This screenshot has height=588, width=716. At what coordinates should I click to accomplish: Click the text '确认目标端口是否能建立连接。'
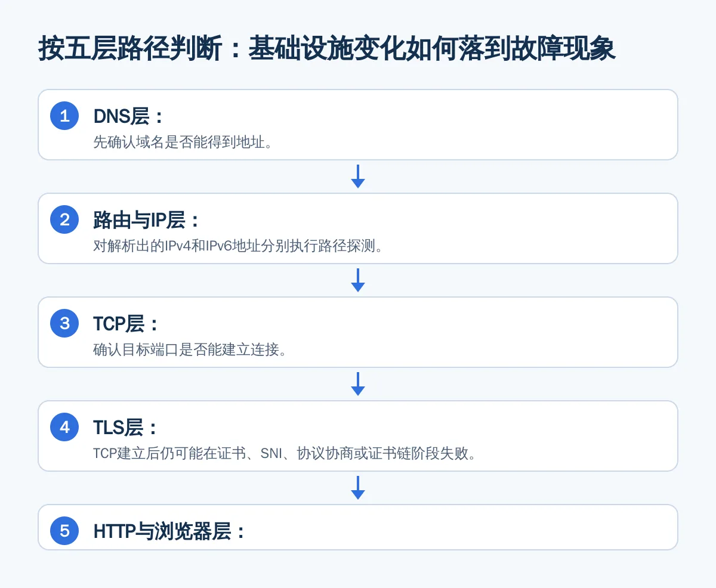(x=190, y=349)
